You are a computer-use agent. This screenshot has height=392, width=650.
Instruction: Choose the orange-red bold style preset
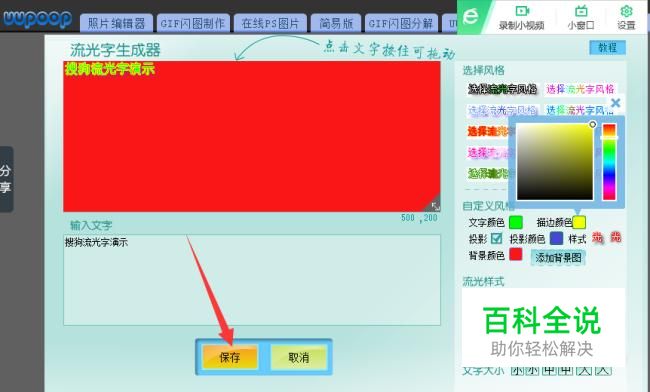pos(489,131)
